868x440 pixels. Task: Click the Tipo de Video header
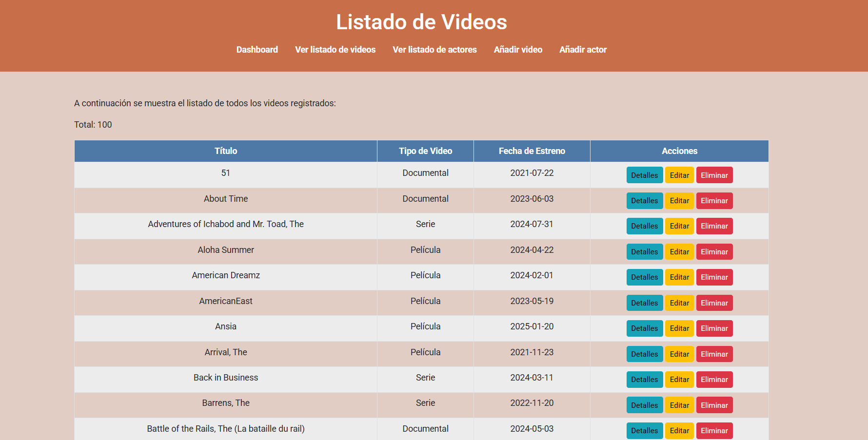click(425, 151)
